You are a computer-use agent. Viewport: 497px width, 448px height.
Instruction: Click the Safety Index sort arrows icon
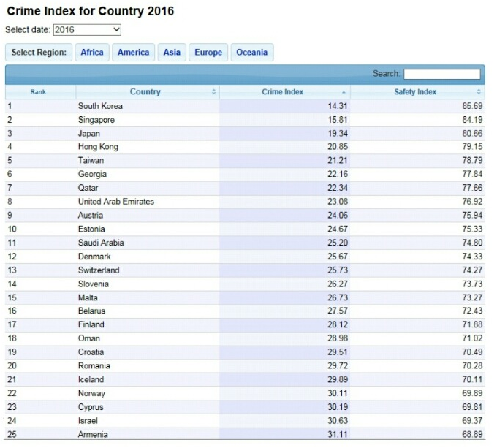(479, 91)
